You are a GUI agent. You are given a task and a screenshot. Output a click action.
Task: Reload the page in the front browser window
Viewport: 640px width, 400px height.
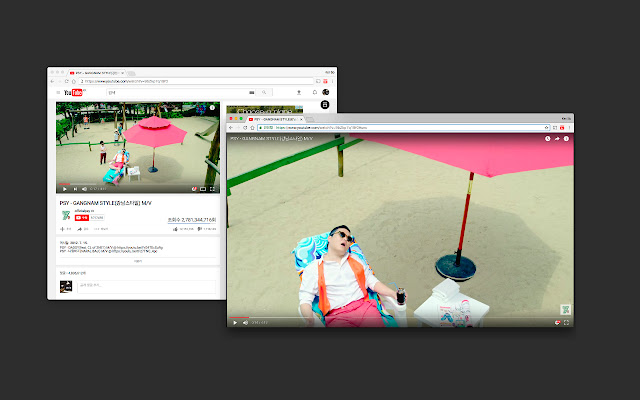point(245,128)
